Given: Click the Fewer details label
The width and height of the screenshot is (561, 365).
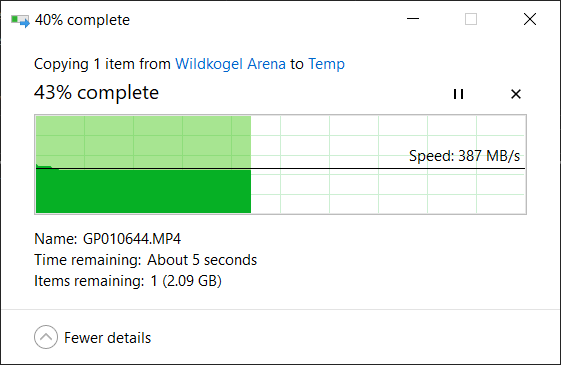Looking at the screenshot, I should (107, 338).
